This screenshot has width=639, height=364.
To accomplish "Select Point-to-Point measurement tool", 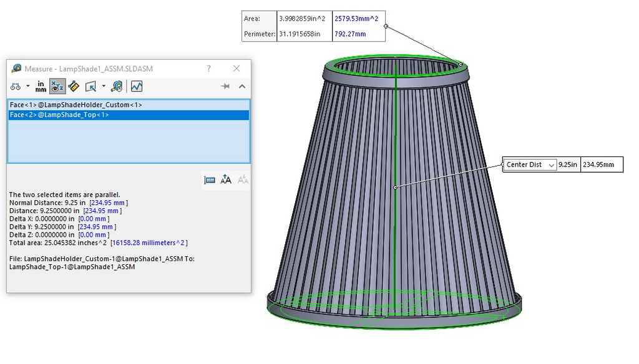I will [x=74, y=86].
